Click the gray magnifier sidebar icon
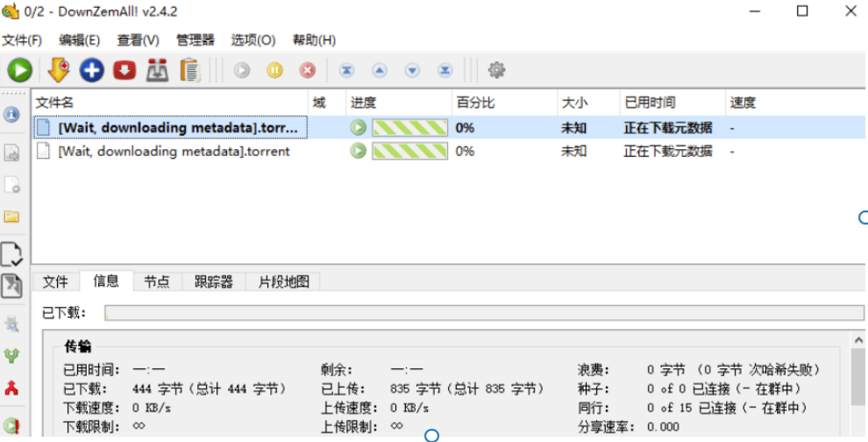Image resolution: width=868 pixels, height=442 pixels. pyautogui.click(x=11, y=324)
